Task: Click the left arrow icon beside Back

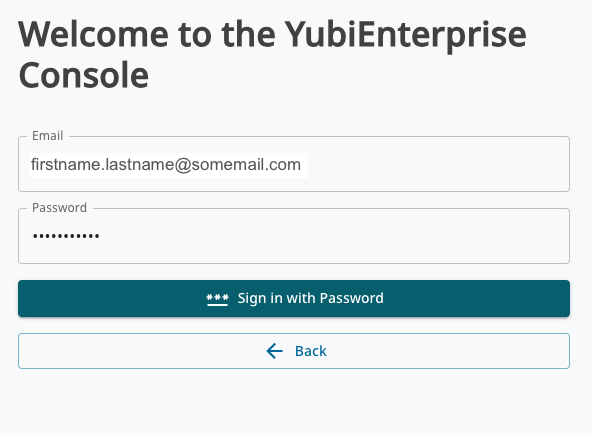Action: (274, 351)
